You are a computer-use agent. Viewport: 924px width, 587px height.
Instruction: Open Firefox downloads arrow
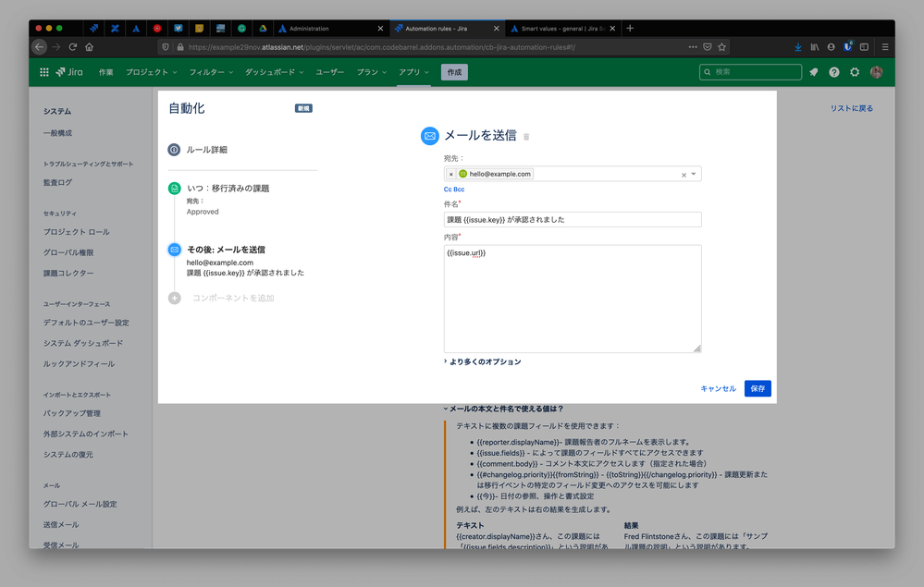(x=798, y=46)
